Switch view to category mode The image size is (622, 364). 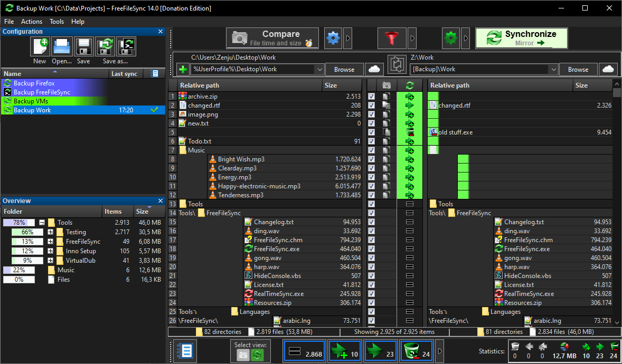[243, 355]
